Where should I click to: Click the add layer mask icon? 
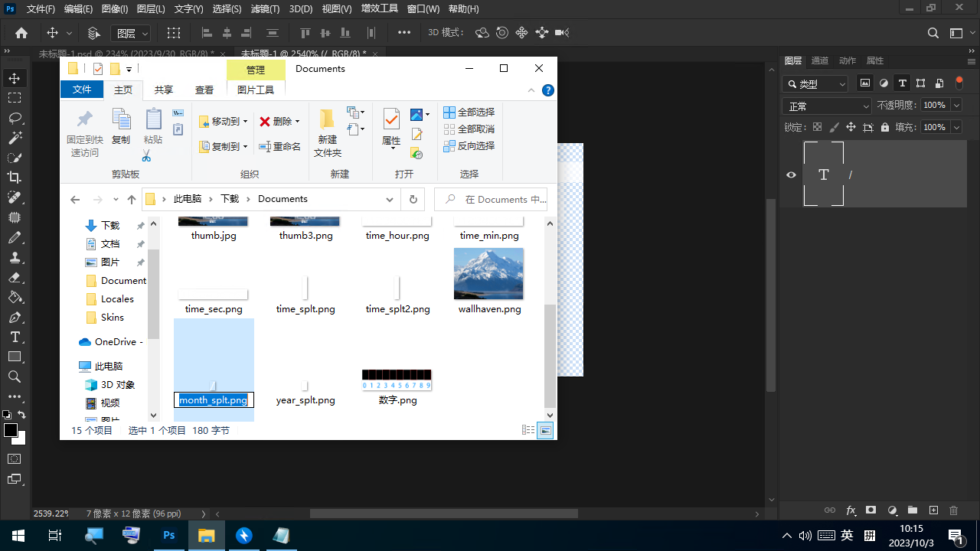coord(871,510)
